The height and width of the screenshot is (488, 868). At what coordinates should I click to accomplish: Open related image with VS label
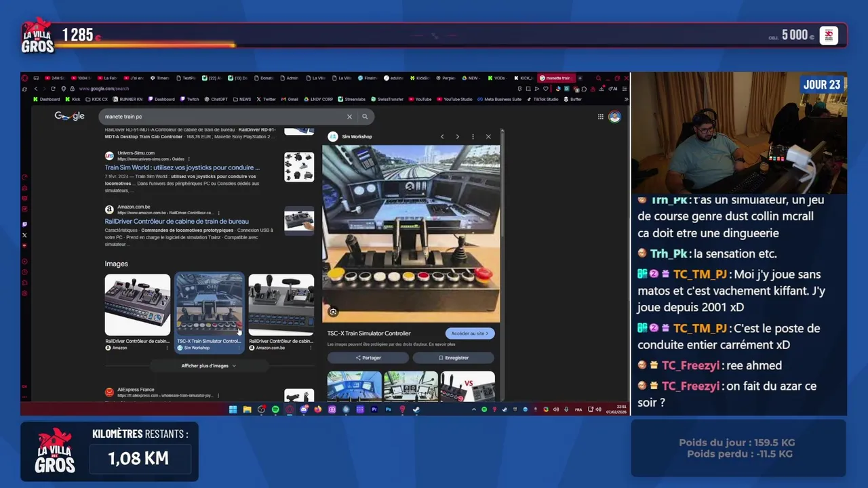coord(468,386)
